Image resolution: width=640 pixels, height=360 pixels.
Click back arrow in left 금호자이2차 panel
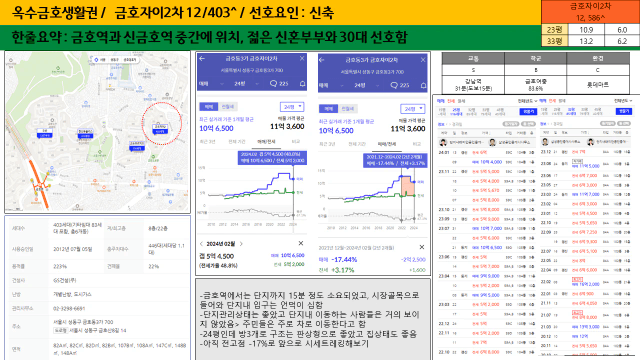202,59
